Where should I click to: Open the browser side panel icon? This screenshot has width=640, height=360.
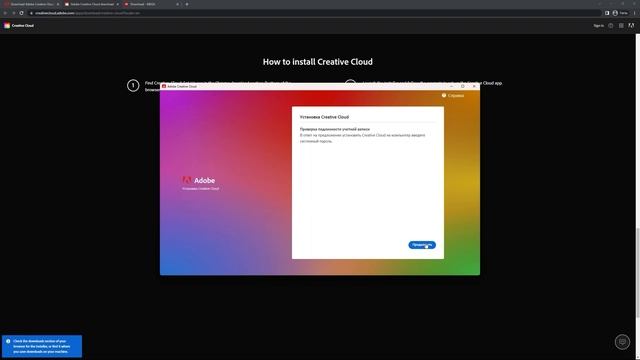click(607, 13)
